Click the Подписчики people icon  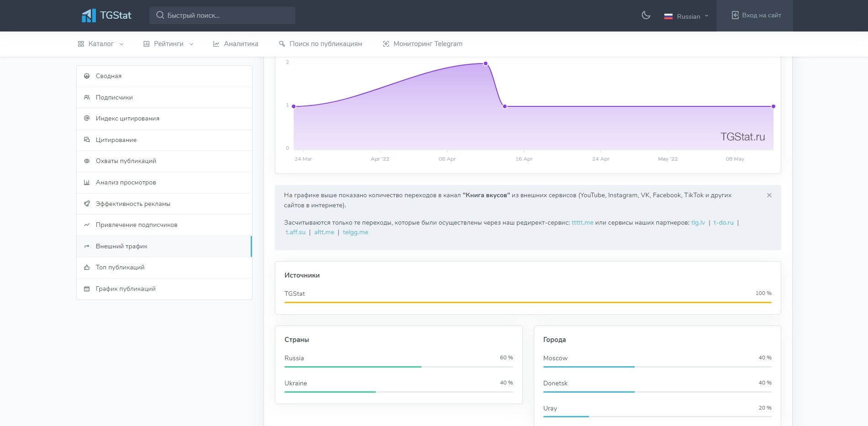87,97
